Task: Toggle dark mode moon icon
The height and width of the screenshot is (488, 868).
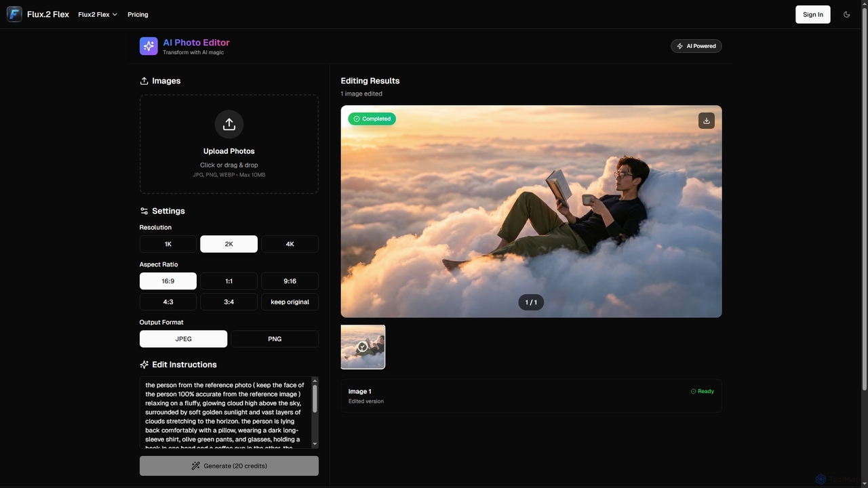Action: (846, 14)
